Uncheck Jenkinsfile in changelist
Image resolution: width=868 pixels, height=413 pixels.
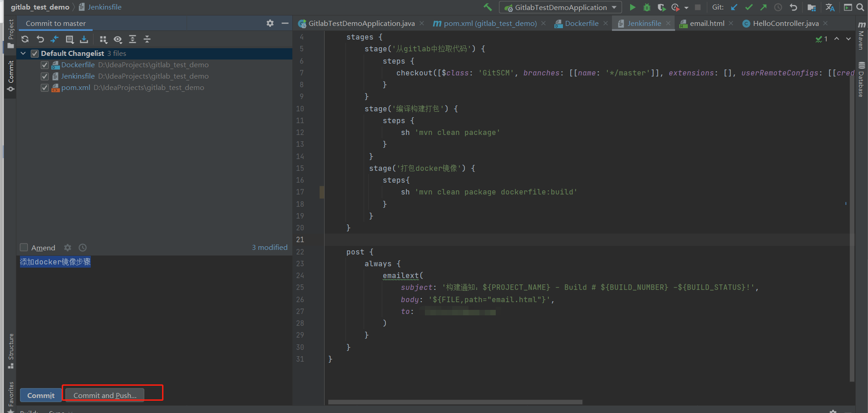tap(44, 76)
